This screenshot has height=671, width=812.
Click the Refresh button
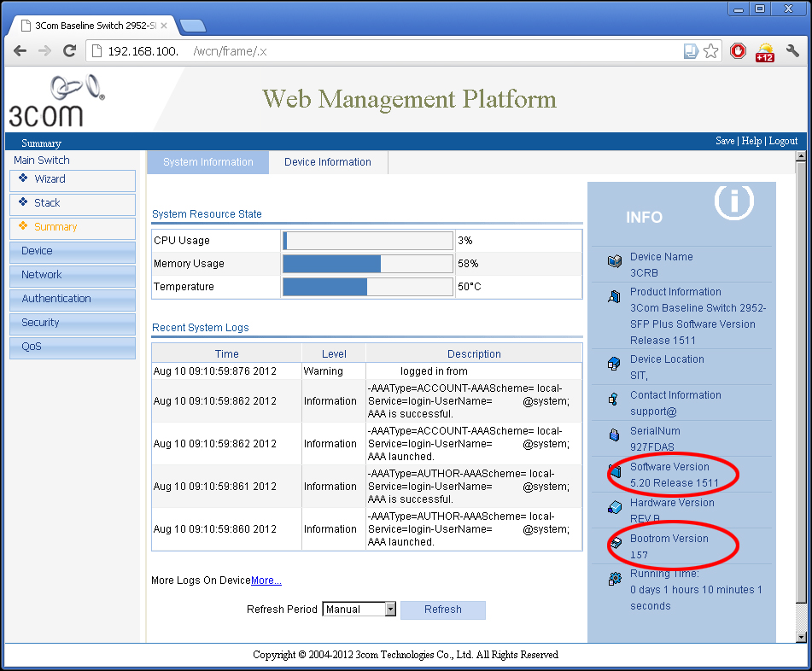443,610
